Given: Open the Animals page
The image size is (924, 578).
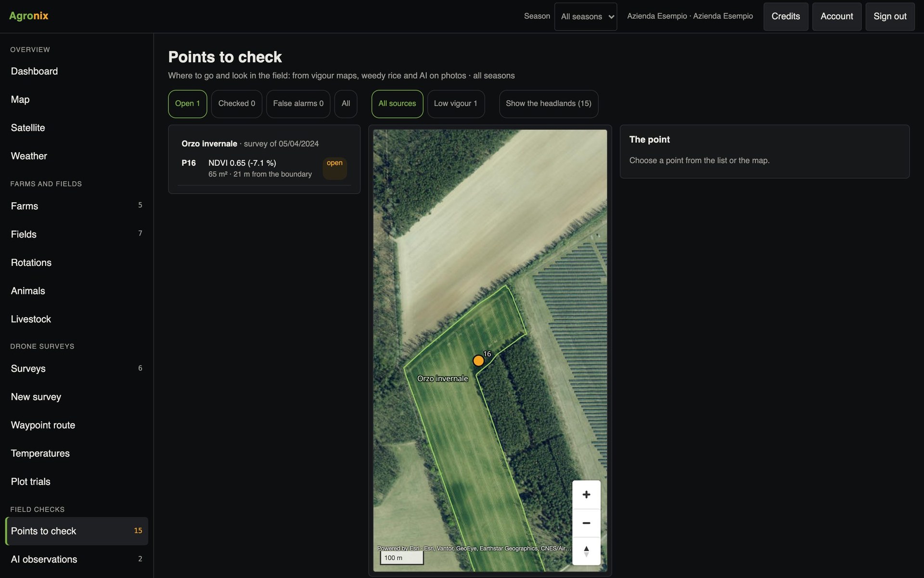Looking at the screenshot, I should click(77, 291).
